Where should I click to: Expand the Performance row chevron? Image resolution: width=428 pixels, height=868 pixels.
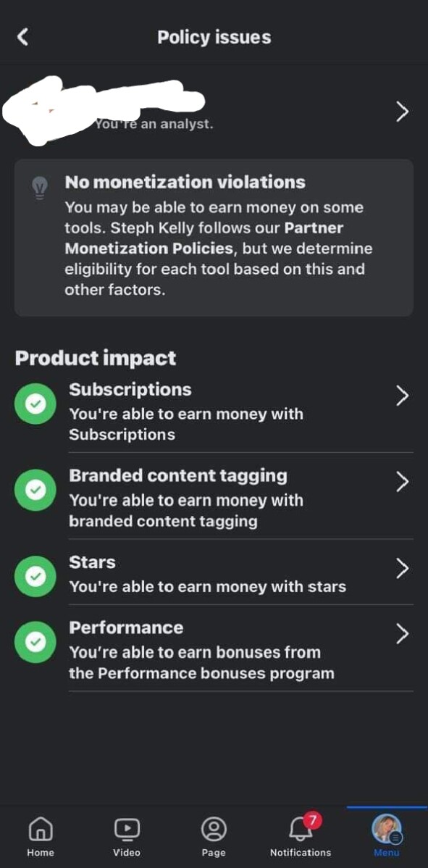(x=403, y=634)
